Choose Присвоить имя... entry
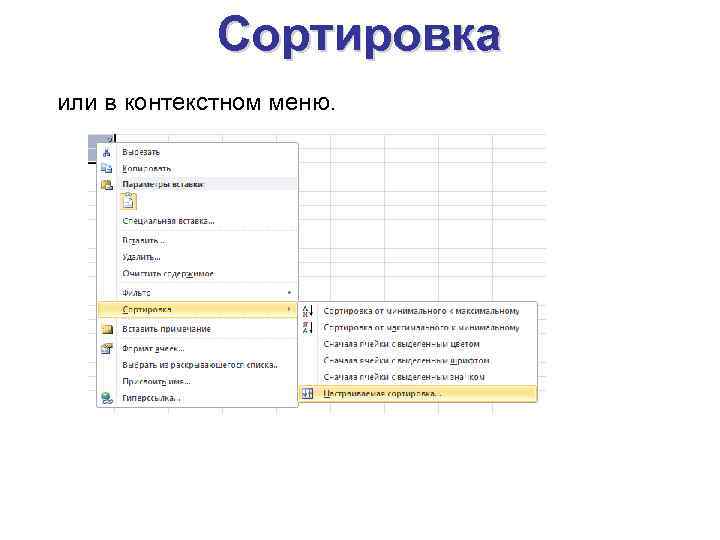 156,382
